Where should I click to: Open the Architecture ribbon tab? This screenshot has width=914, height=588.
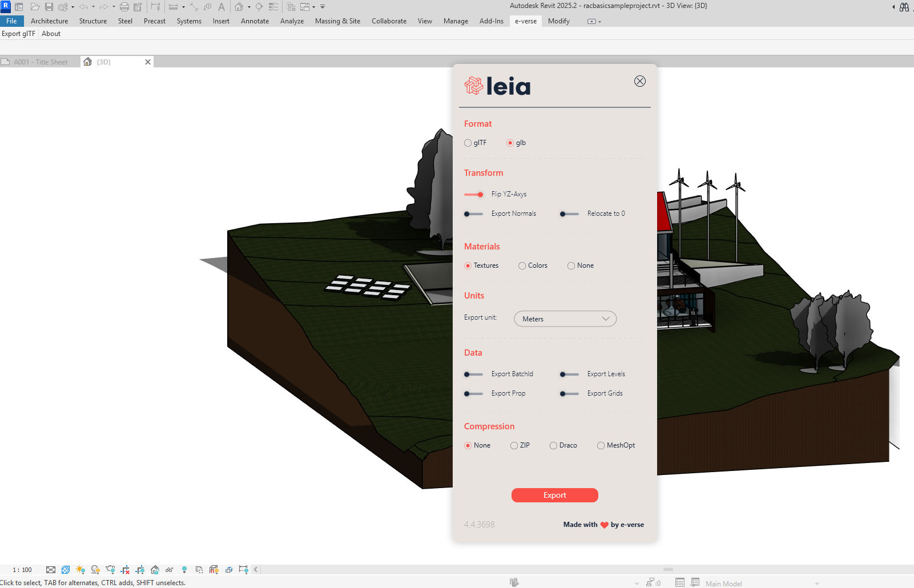(49, 21)
